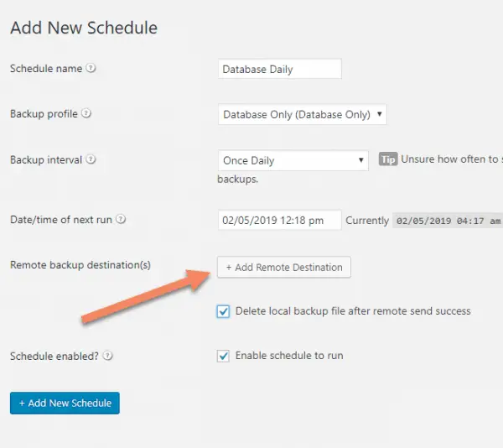Click the Backup interval dropdown arrow

[x=360, y=159]
